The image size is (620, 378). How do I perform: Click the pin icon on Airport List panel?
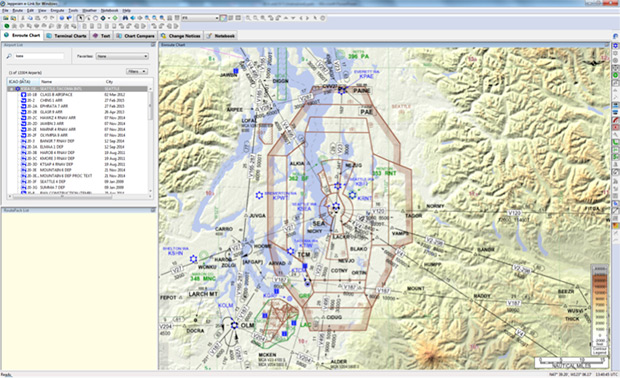tap(153, 45)
